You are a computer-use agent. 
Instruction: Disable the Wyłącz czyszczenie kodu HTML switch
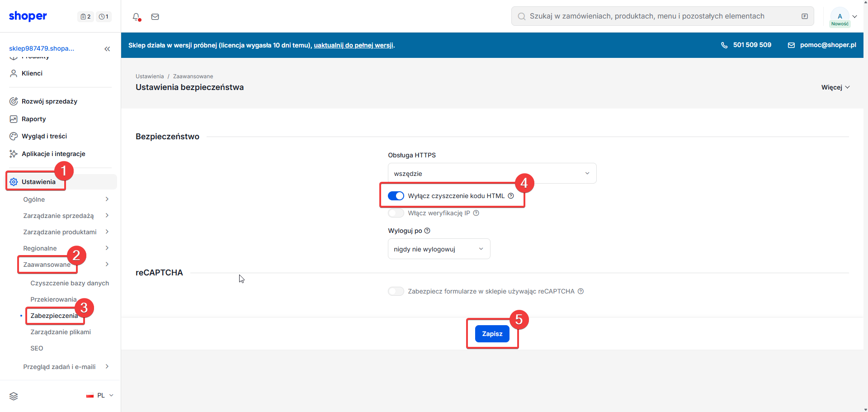[396, 196]
